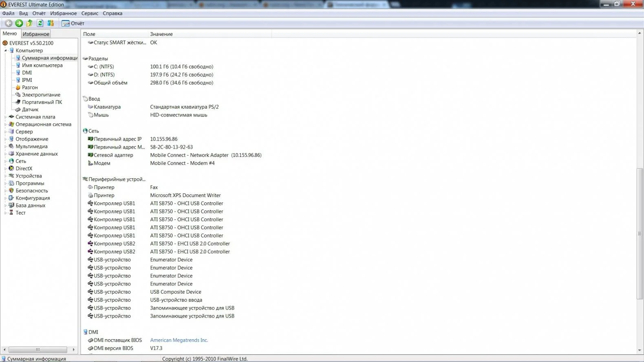
Task: Click the Отчёт report toolbar button
Action: click(x=73, y=23)
